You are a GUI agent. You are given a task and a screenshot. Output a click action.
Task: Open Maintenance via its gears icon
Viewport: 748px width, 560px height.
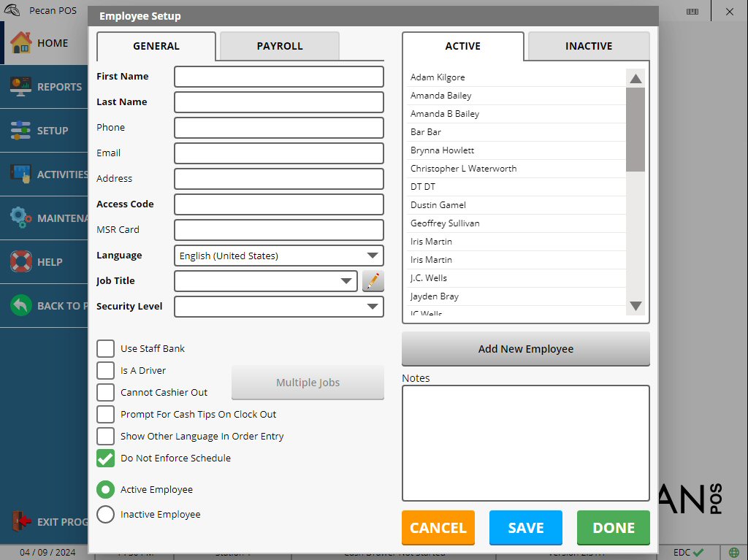pos(20,218)
